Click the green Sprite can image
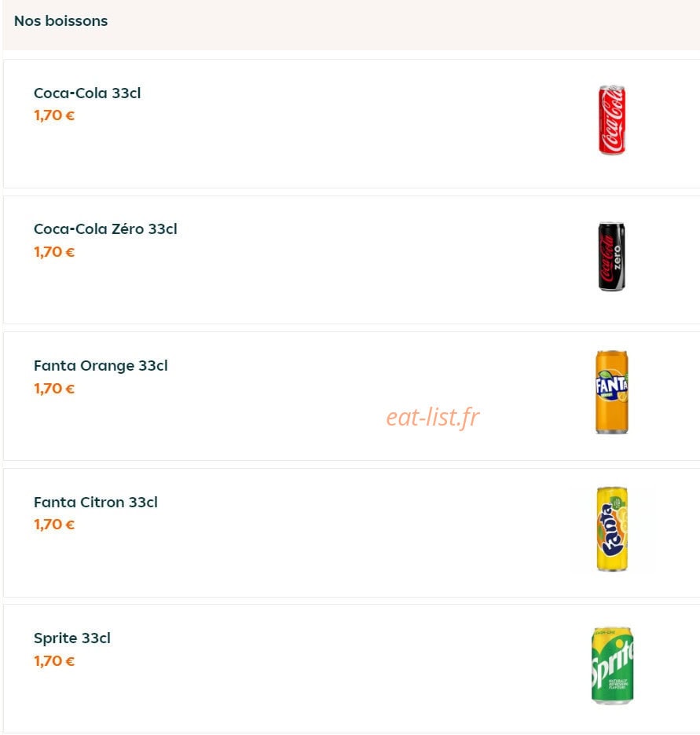The width and height of the screenshot is (700, 735). pos(612,665)
